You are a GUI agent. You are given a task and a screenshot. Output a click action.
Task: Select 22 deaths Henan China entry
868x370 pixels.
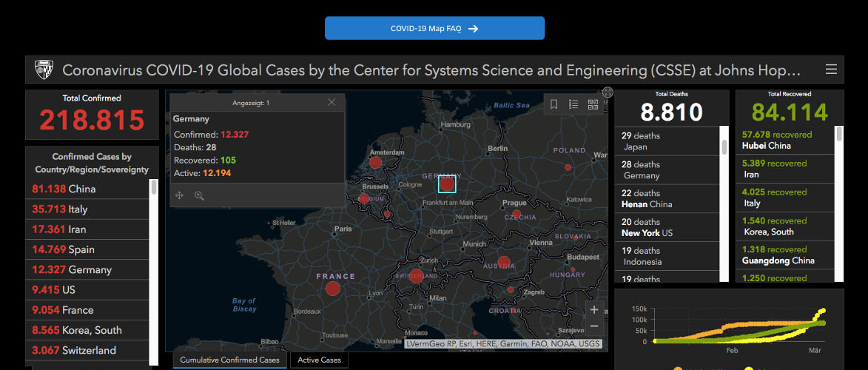coord(667,199)
